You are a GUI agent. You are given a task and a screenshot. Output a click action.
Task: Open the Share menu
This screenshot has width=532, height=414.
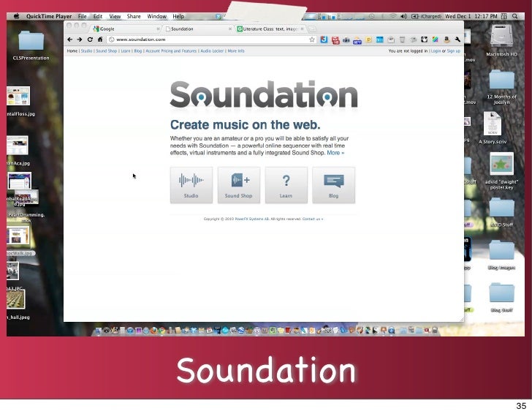[134, 16]
